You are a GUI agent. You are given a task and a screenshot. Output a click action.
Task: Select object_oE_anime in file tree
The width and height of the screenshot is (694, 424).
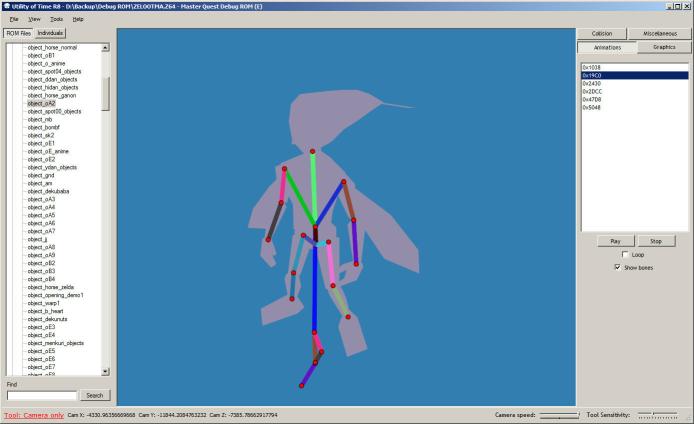click(x=48, y=151)
